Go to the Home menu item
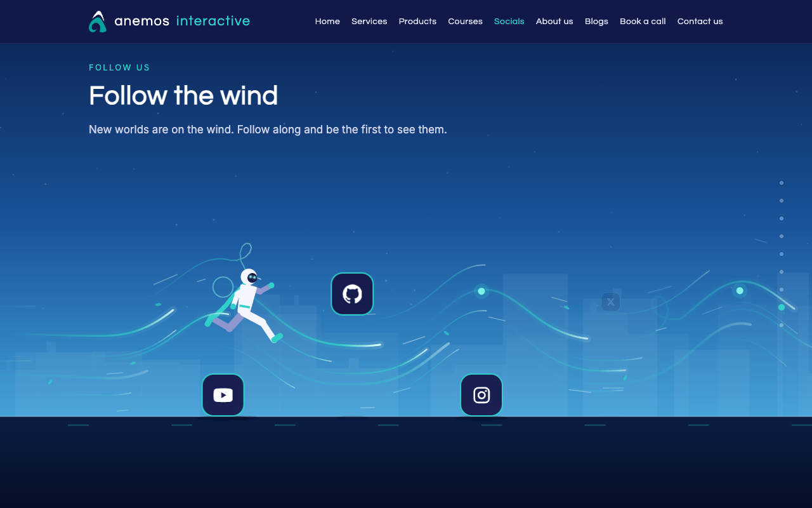 [327, 22]
